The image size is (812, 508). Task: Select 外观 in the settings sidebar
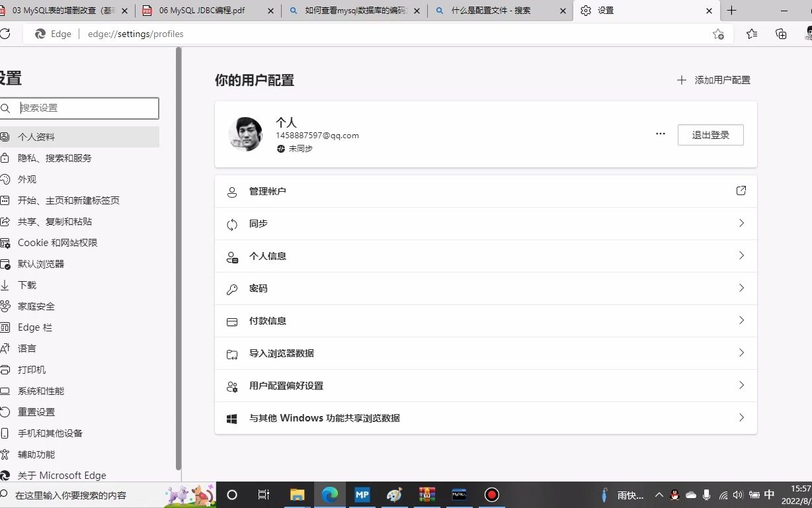pos(26,179)
